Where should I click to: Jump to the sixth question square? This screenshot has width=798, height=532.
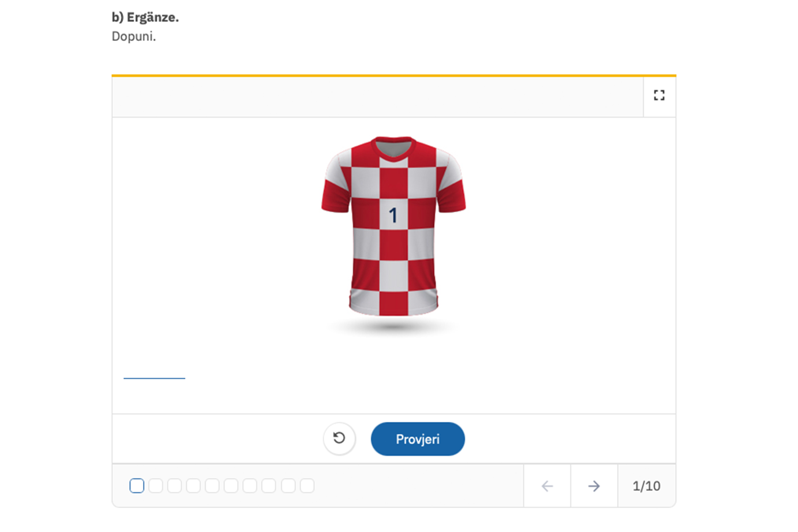tap(231, 486)
